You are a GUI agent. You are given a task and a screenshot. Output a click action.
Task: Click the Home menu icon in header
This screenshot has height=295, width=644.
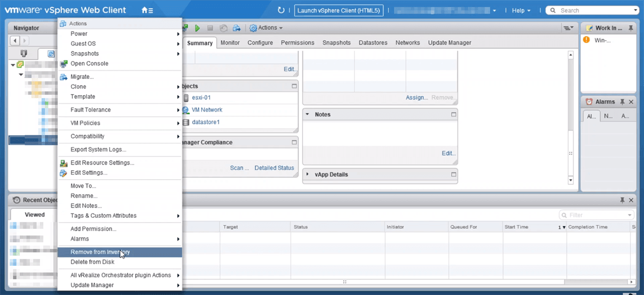146,11
